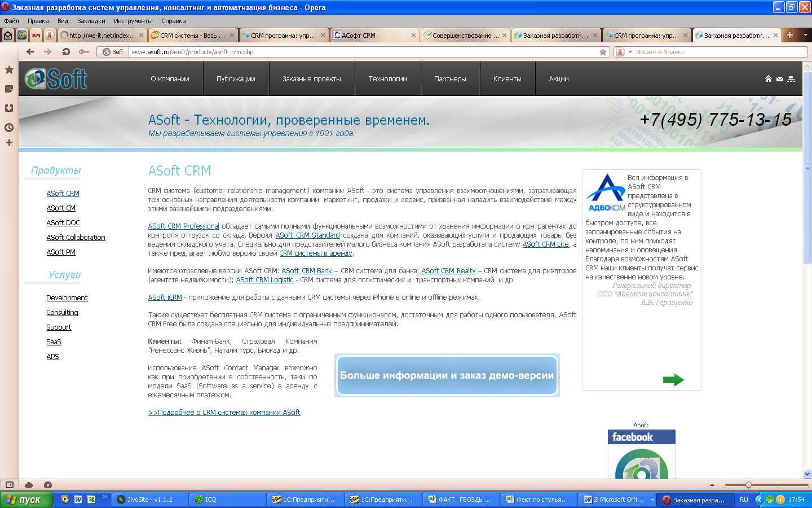The width and height of the screenshot is (812, 508).
Task: Open a new tab with the plus button
Action: pos(789,35)
